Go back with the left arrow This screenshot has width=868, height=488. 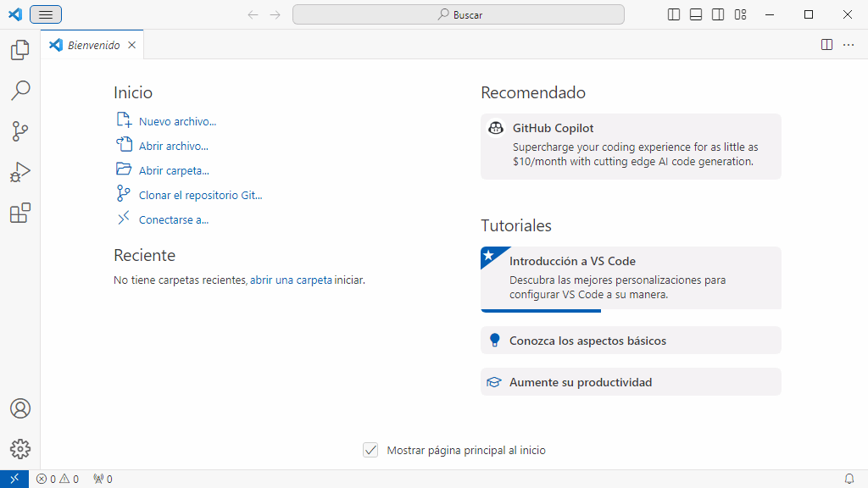(x=253, y=14)
